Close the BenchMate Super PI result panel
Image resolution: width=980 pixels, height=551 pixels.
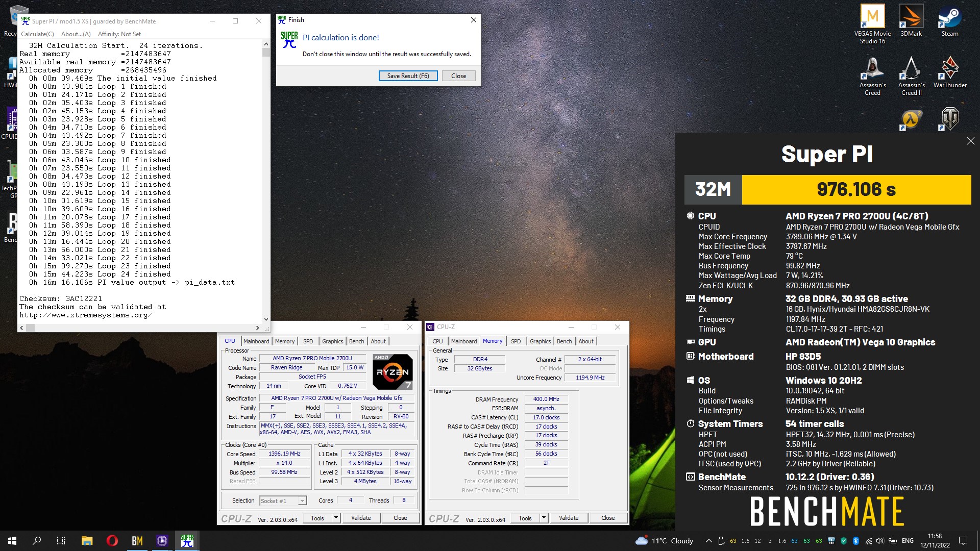click(970, 141)
